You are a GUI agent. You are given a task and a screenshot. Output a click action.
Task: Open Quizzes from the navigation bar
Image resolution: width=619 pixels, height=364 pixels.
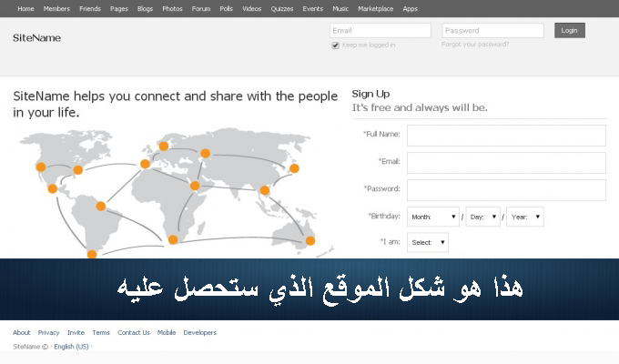pos(282,8)
